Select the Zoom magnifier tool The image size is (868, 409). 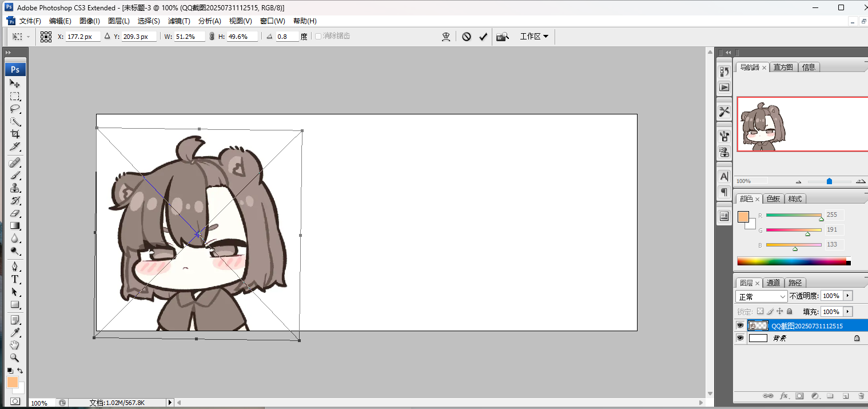point(15,358)
